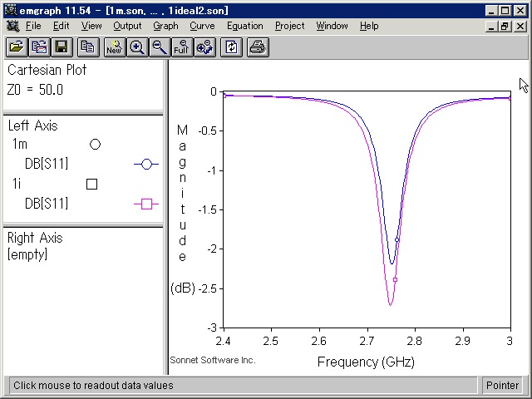Image resolution: width=532 pixels, height=399 pixels.
Task: Click the Save floppy disk icon
Action: click(x=62, y=47)
